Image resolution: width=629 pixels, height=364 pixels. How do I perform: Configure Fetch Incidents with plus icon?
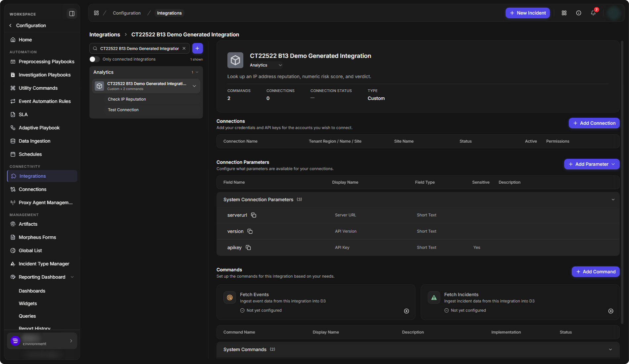(611, 311)
